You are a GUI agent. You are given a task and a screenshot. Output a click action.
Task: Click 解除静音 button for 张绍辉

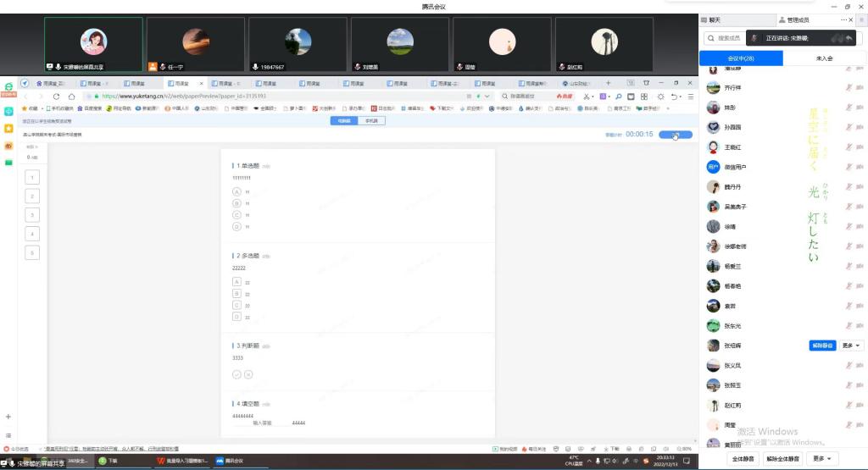pyautogui.click(x=822, y=346)
